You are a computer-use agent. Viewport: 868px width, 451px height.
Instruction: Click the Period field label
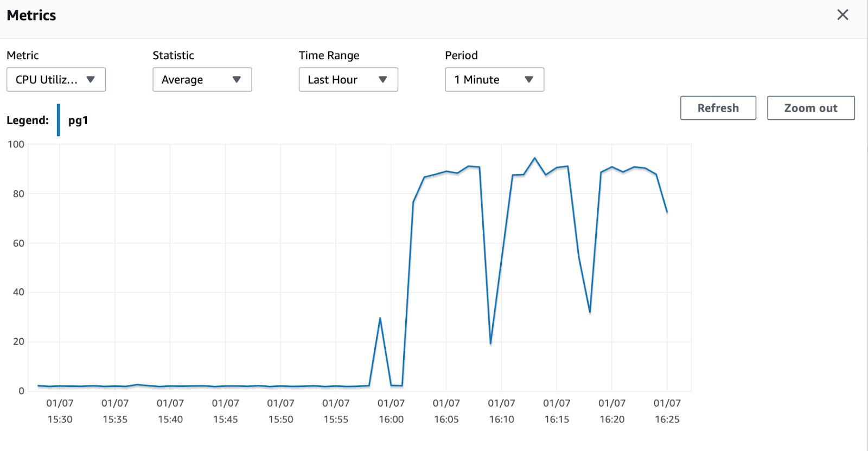tap(461, 55)
